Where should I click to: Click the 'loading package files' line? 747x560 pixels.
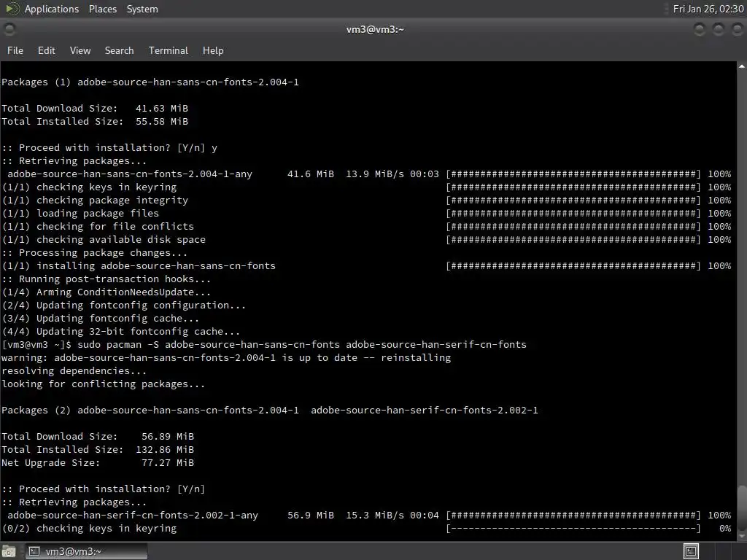pyautogui.click(x=80, y=214)
